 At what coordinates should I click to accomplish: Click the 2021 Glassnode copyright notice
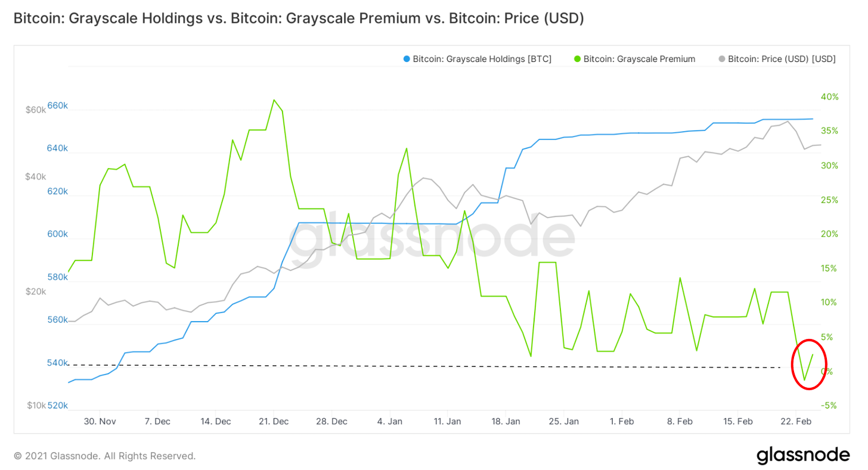pyautogui.click(x=104, y=456)
